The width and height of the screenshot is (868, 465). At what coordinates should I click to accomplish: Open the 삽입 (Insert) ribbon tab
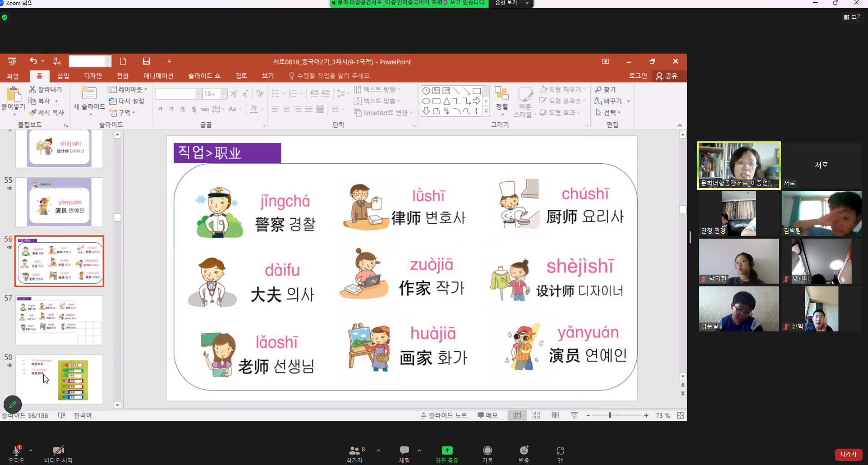[63, 76]
